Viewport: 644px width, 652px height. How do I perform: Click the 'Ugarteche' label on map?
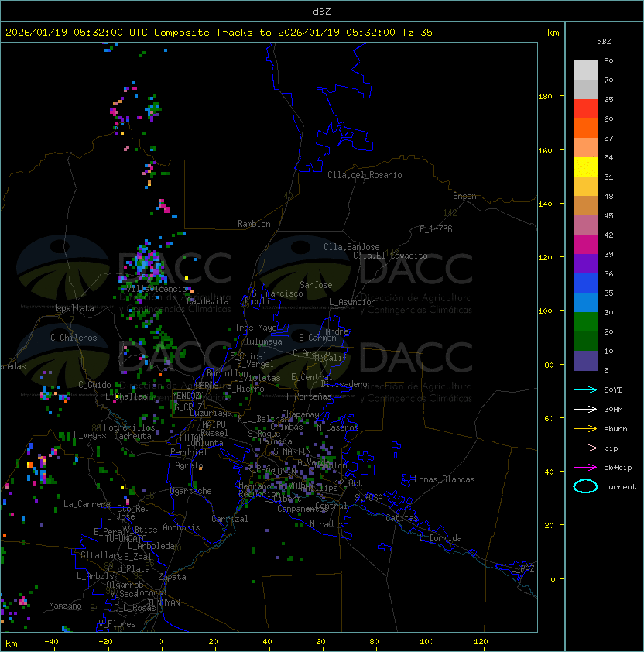191,491
